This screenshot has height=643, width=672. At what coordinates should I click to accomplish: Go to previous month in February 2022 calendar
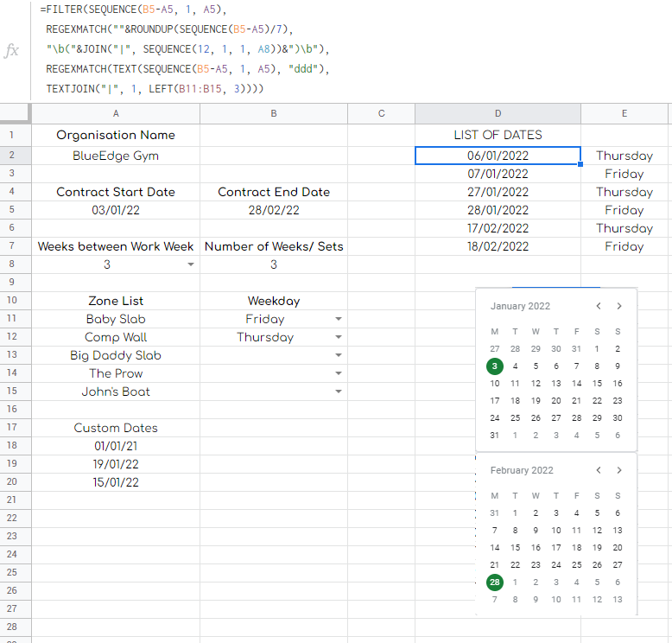pyautogui.click(x=599, y=470)
